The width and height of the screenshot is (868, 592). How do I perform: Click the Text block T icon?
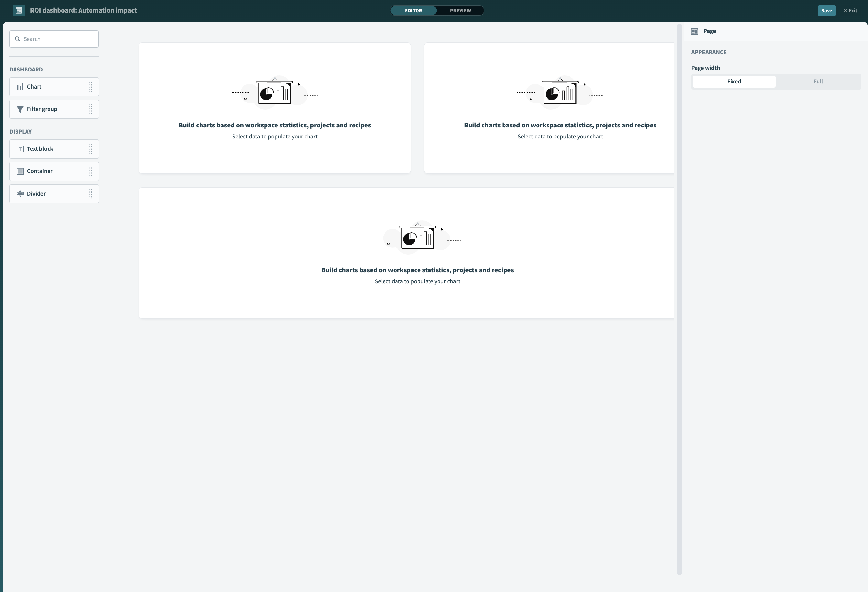point(20,149)
